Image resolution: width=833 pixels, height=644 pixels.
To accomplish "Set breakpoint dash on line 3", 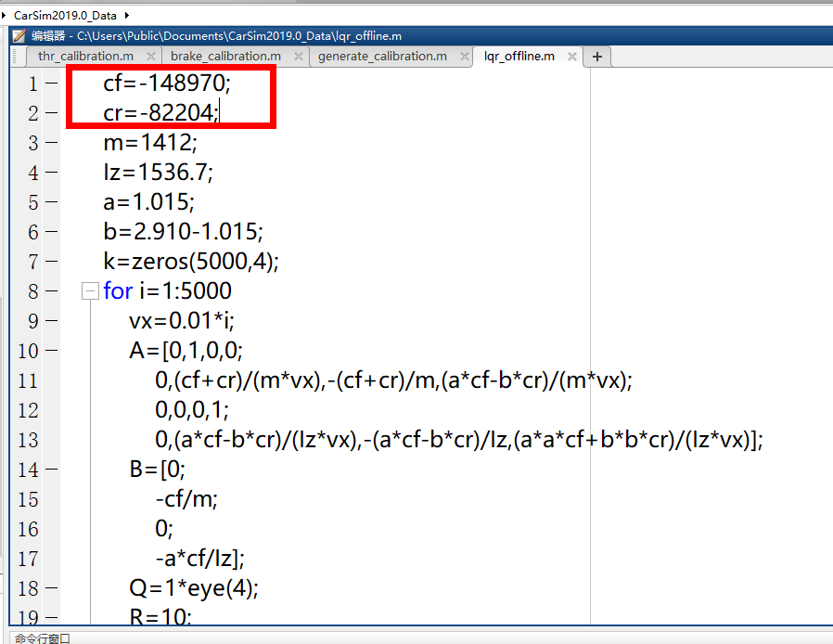I will [x=52, y=142].
